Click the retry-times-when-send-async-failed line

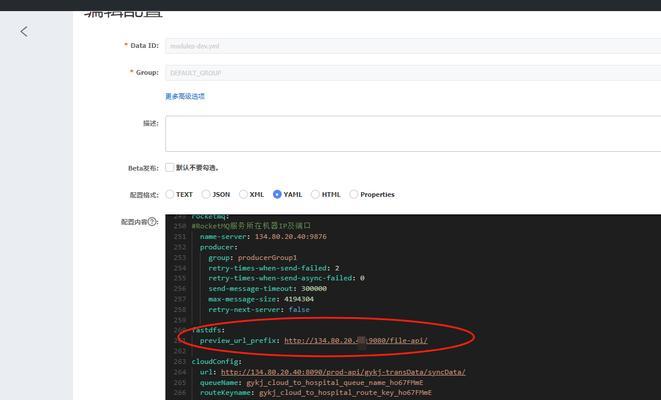[286, 278]
